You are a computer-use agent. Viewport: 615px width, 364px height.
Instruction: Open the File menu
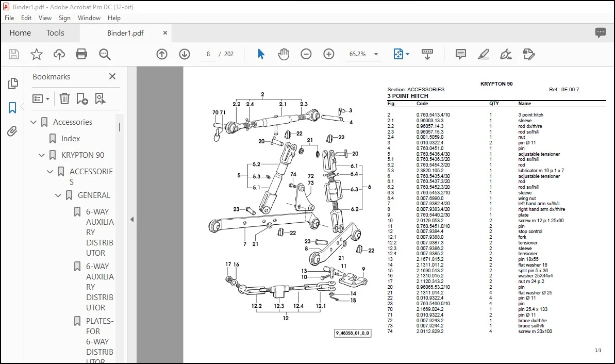click(x=9, y=18)
